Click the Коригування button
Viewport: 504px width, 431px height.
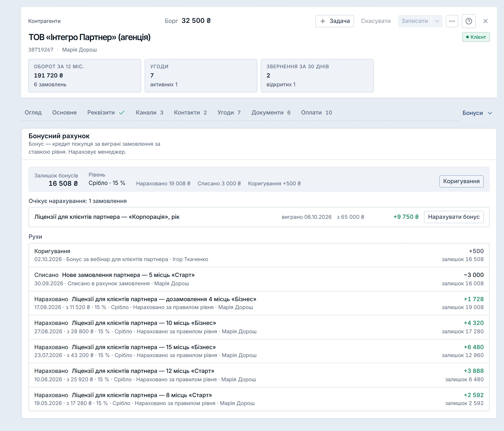[x=461, y=181]
